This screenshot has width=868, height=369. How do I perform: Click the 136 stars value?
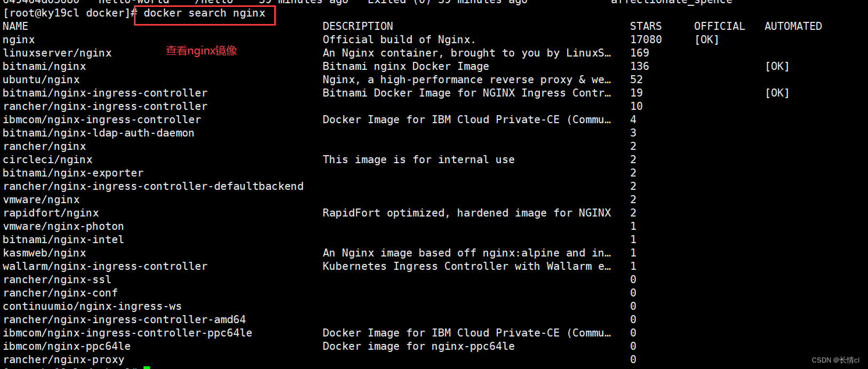coord(640,66)
